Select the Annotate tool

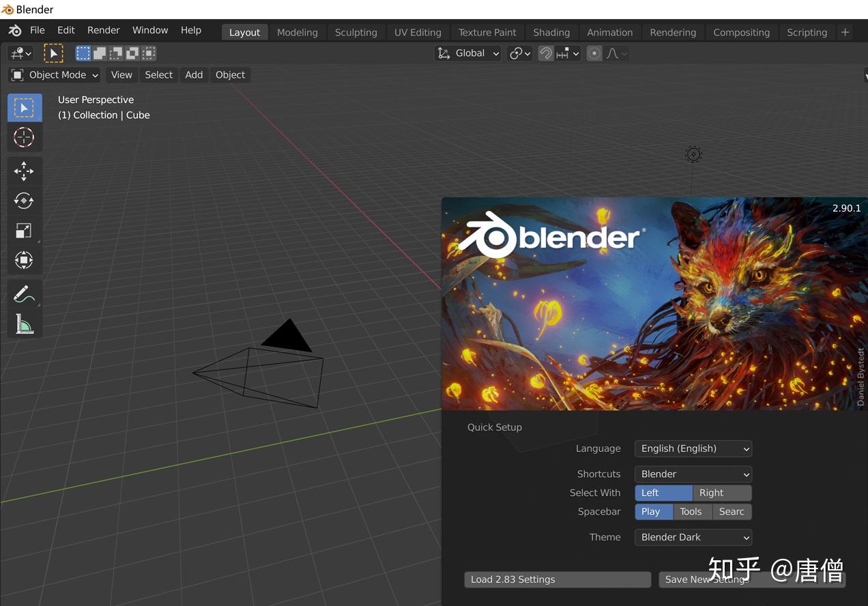24,293
